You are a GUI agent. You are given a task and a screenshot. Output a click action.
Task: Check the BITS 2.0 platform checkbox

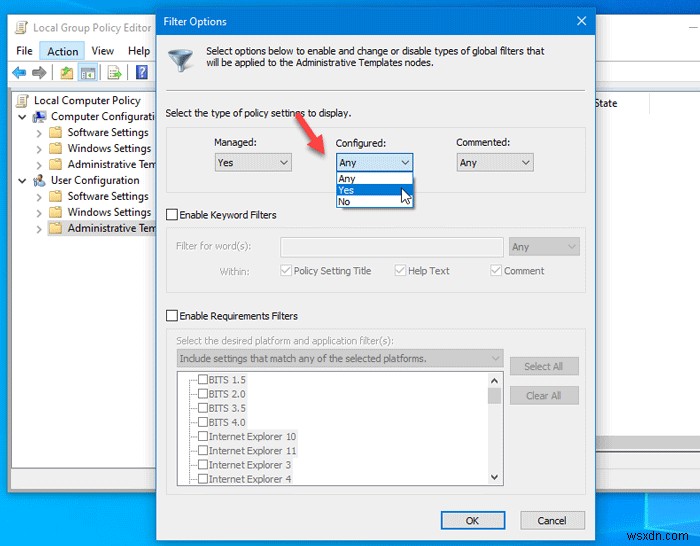coord(203,394)
